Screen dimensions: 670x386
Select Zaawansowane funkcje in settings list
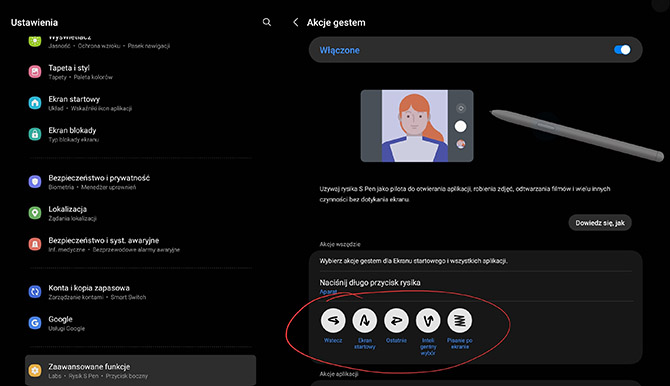tap(140, 370)
